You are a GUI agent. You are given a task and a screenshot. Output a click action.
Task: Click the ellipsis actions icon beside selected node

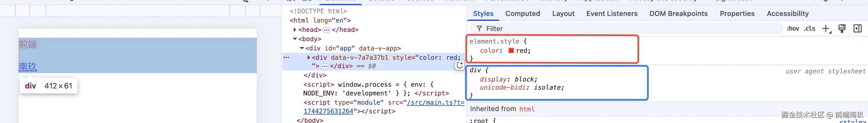286,57
